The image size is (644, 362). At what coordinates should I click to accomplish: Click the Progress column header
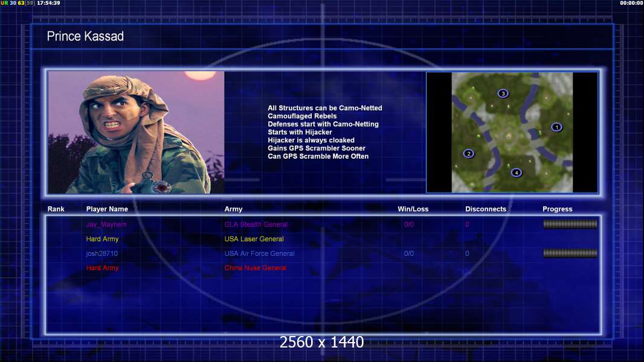point(558,209)
